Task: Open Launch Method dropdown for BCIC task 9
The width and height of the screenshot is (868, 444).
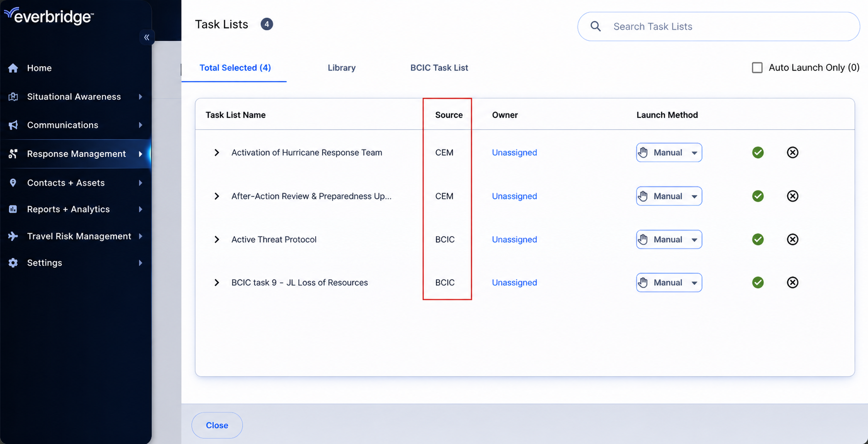Action: coord(669,283)
